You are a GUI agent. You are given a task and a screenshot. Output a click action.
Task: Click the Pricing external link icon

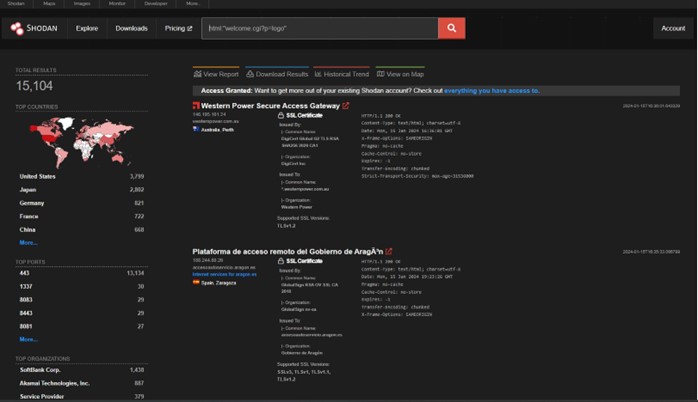click(190, 28)
